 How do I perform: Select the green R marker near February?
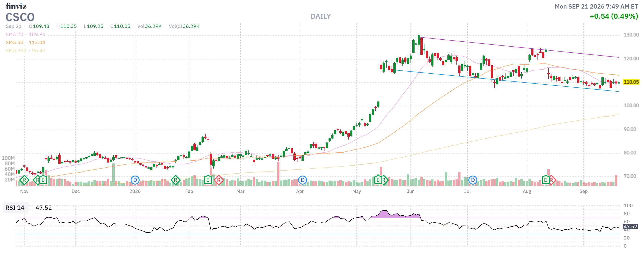tap(175, 180)
